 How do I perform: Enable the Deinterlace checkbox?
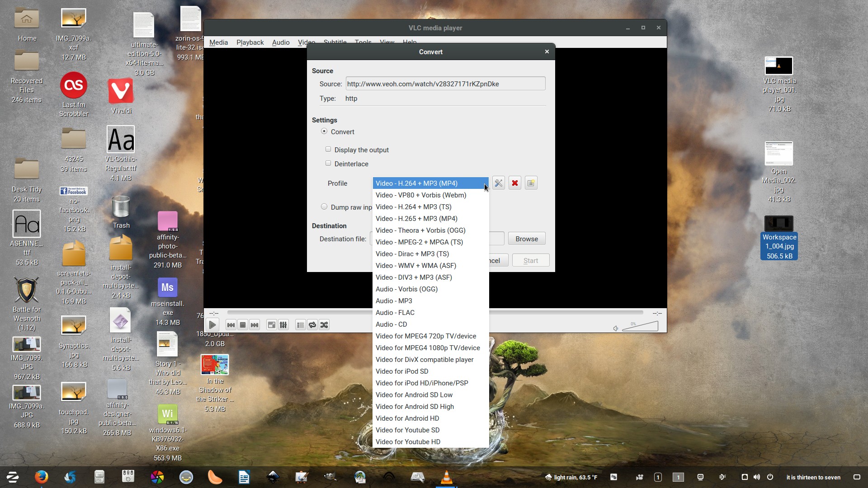click(328, 164)
